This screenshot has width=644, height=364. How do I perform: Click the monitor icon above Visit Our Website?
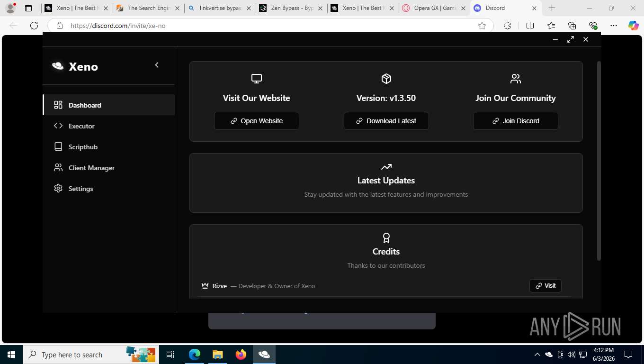pos(257,79)
